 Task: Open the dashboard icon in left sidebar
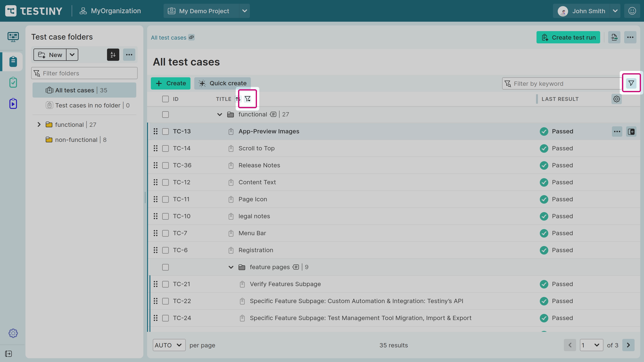pos(13,37)
